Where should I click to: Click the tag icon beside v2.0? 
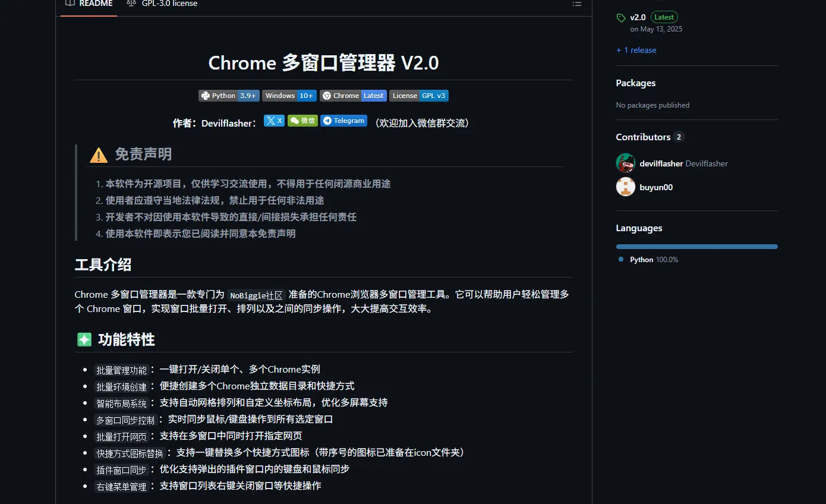tap(620, 17)
